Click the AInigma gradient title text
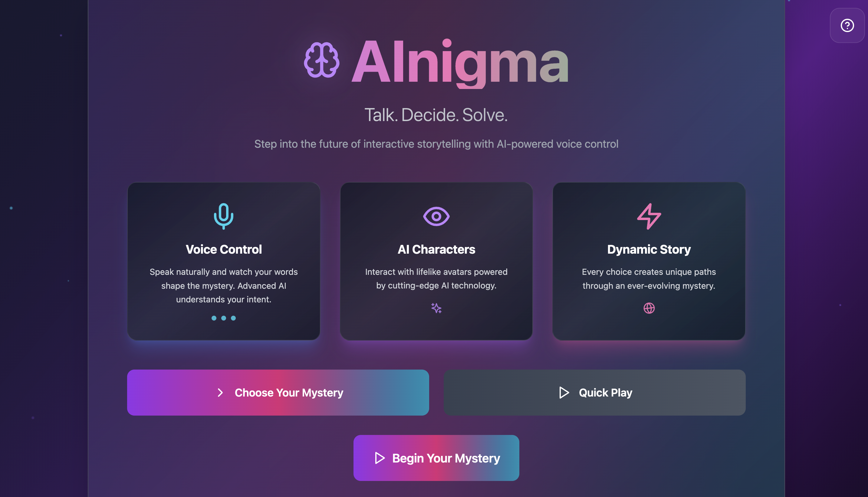This screenshot has height=497, width=868. click(x=460, y=63)
